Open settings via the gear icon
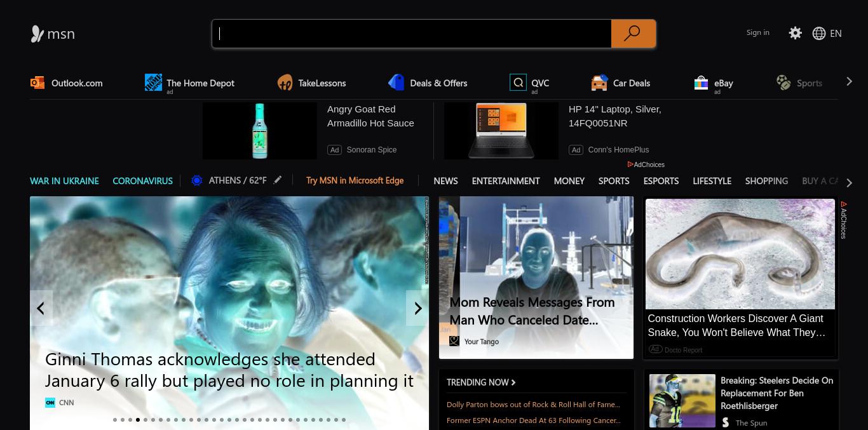The image size is (868, 430). click(795, 33)
